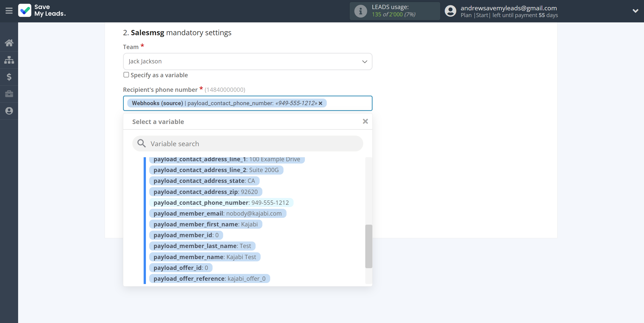The image size is (644, 323).
Task: Select payload_member_first_name variable
Action: [206, 224]
